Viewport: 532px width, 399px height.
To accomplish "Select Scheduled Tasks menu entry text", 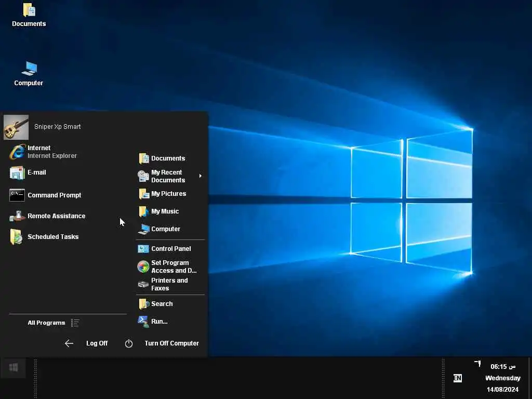I will pos(53,236).
